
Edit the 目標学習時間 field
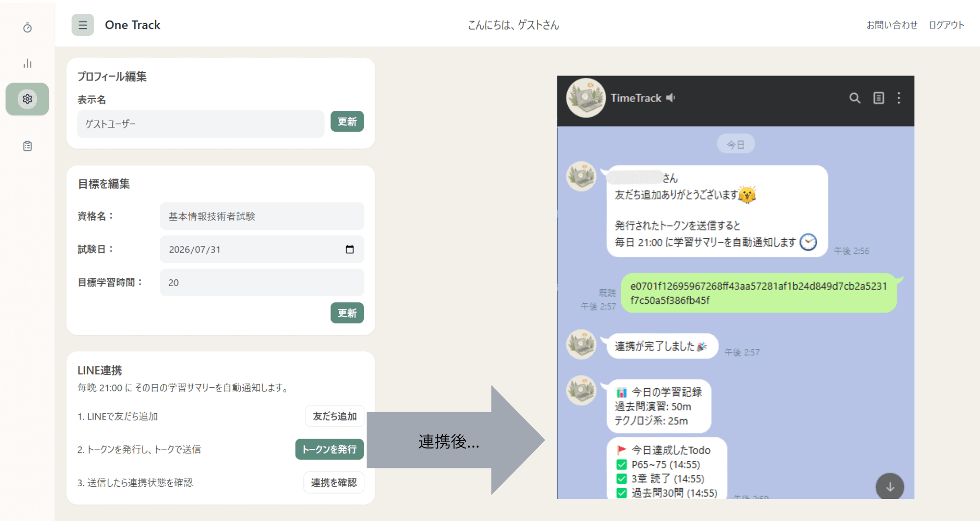pyautogui.click(x=262, y=282)
